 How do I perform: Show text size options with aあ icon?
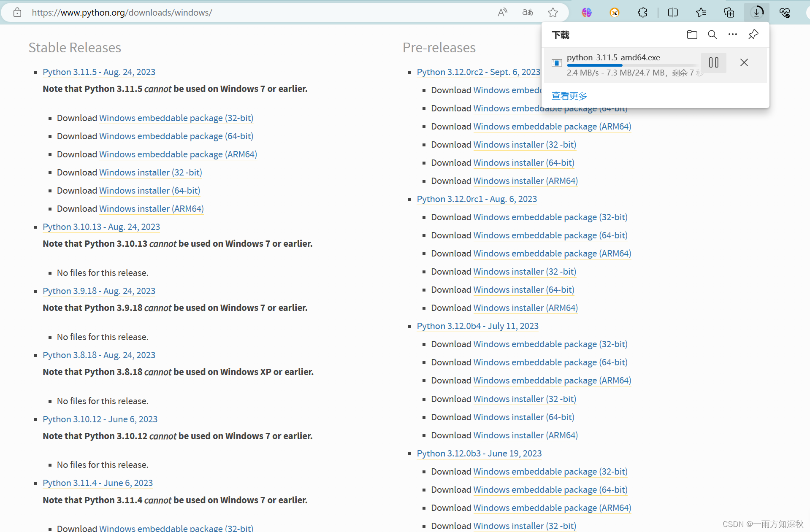527,12
